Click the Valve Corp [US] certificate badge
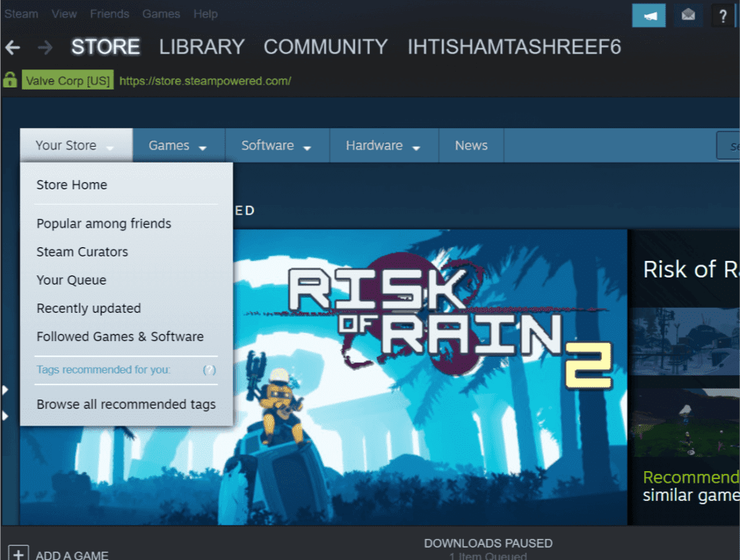This screenshot has height=560, width=740. pos(68,80)
